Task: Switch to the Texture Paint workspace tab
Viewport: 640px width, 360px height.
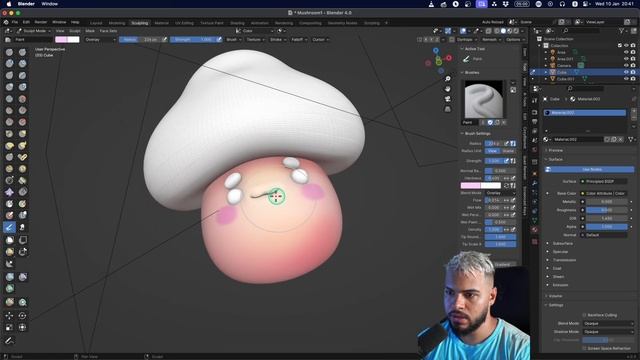Action: click(211, 23)
